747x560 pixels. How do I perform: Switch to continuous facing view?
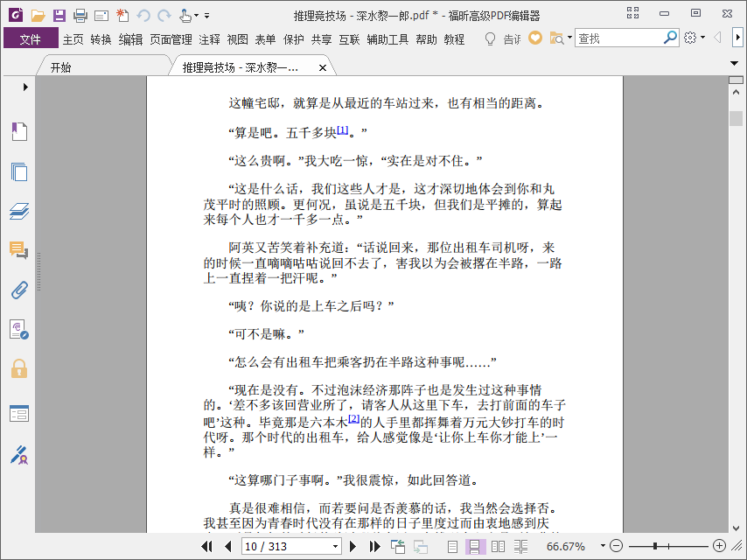pos(520,547)
